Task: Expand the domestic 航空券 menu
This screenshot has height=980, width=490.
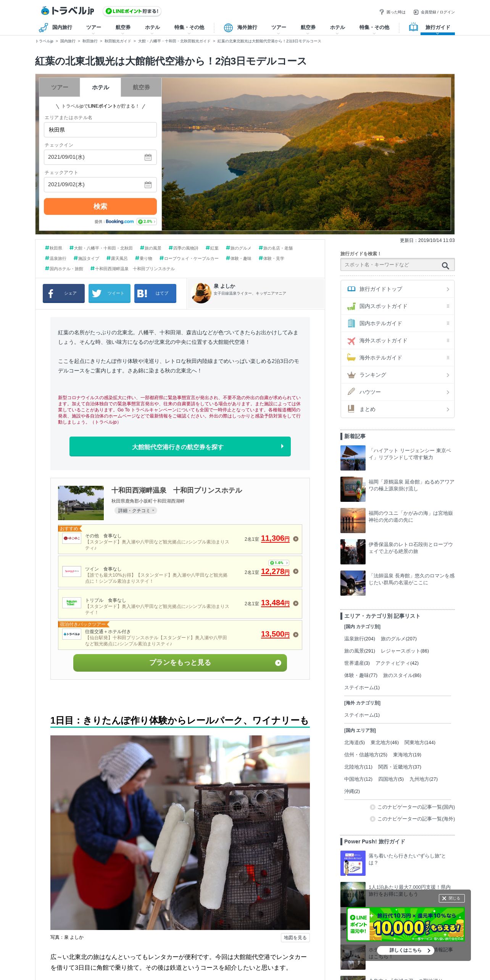Action: pyautogui.click(x=123, y=29)
